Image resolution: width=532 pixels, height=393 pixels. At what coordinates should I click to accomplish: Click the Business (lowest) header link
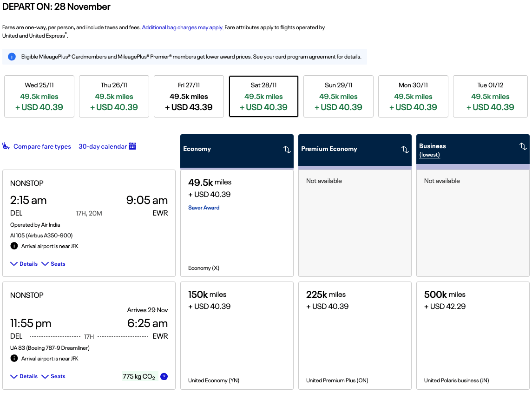(429, 155)
